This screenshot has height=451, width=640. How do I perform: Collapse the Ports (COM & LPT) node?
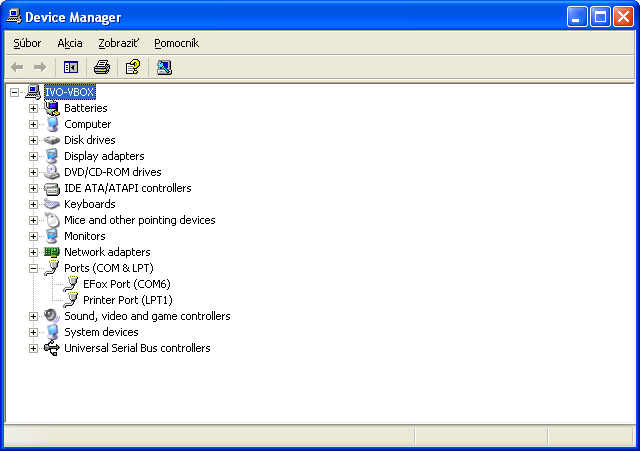click(33, 268)
